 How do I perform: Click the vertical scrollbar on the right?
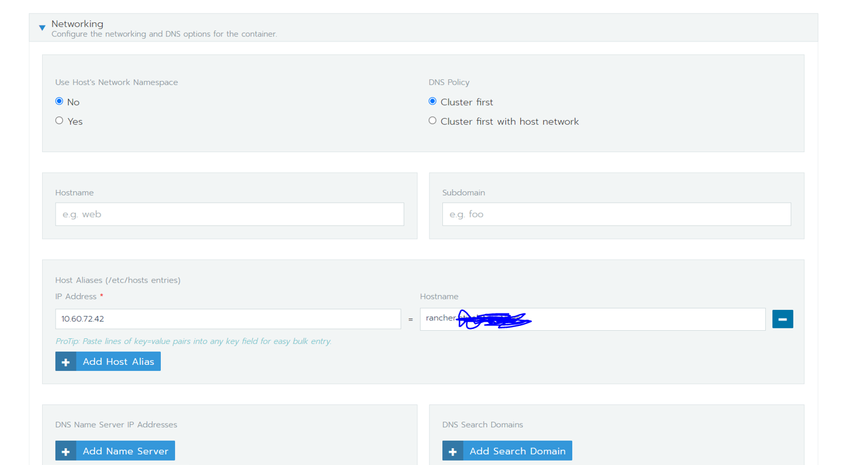point(865,232)
